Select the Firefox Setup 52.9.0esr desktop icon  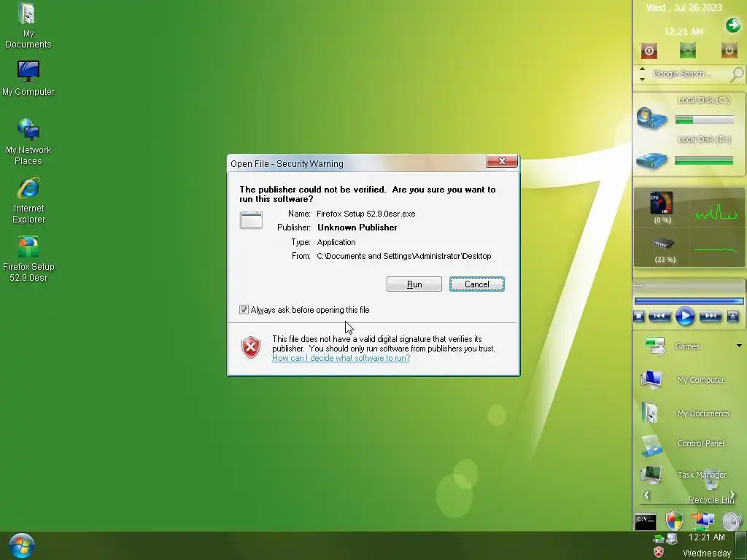click(28, 259)
